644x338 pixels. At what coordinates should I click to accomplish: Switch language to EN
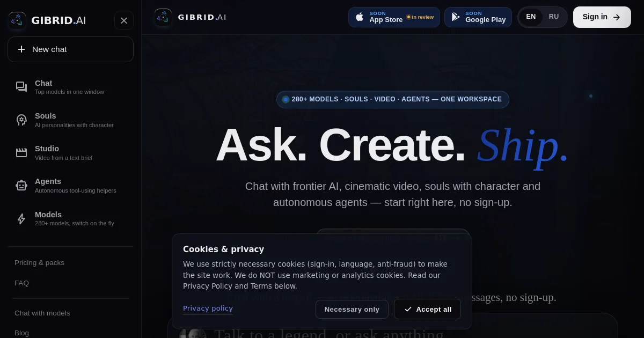(x=531, y=17)
